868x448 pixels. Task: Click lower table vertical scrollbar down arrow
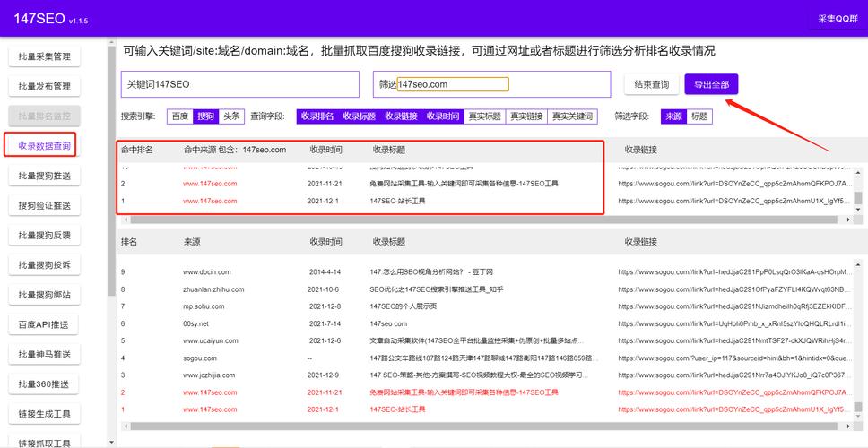coord(859,417)
